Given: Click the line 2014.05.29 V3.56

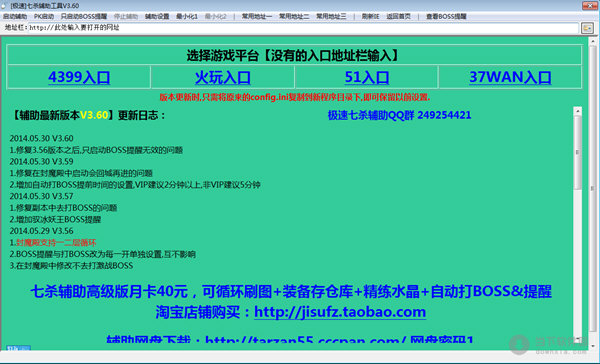Looking at the screenshot, I should point(41,231).
